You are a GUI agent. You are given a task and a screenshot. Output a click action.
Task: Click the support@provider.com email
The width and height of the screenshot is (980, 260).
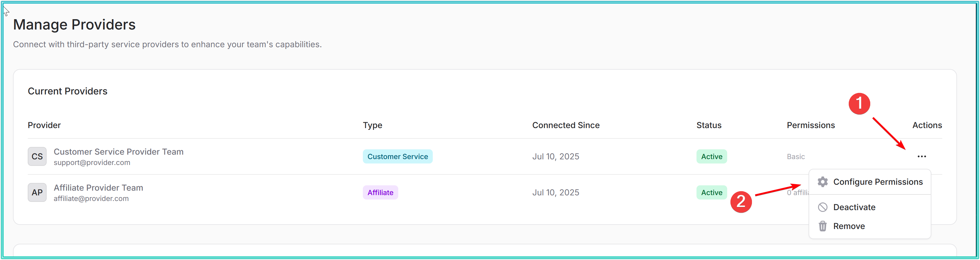92,163
